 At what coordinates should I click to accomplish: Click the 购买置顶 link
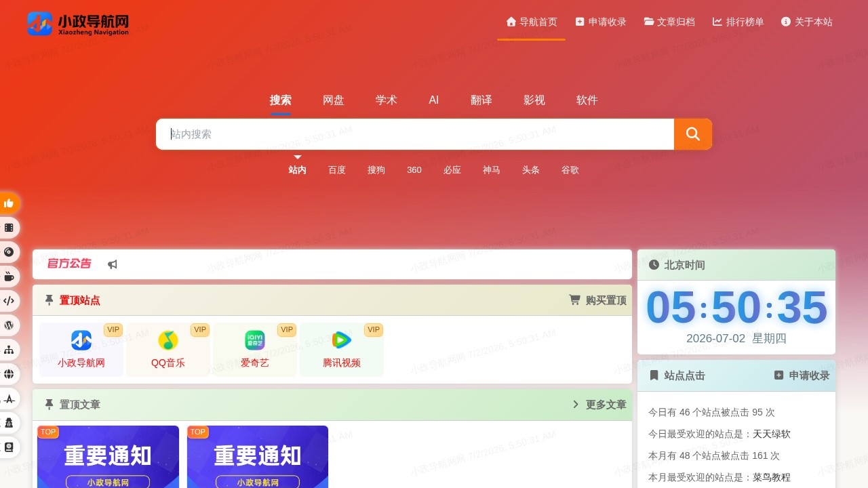[x=606, y=300]
